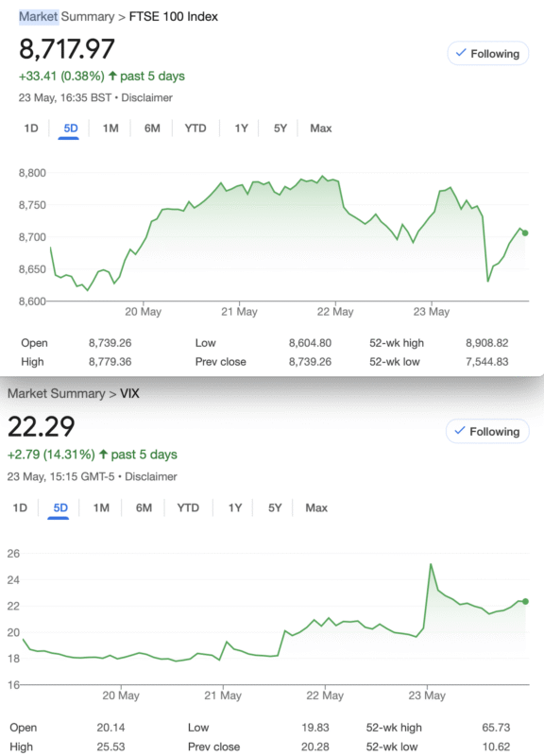Open Market Summary breadcrumb above FTSE 100

click(66, 16)
